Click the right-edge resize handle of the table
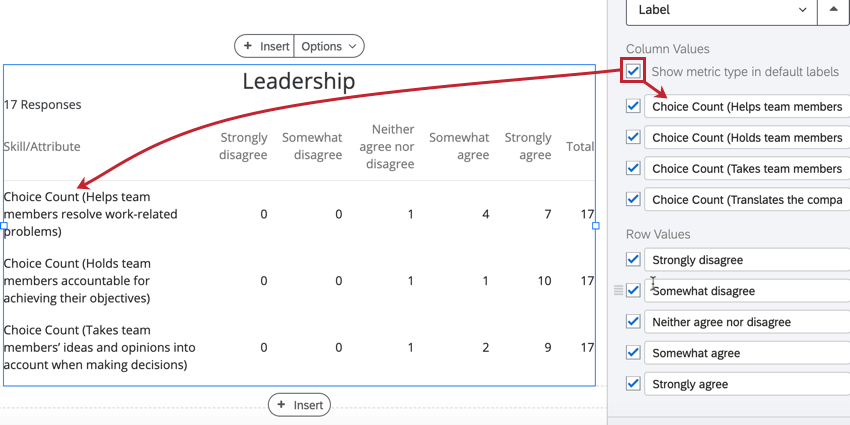 596,226
